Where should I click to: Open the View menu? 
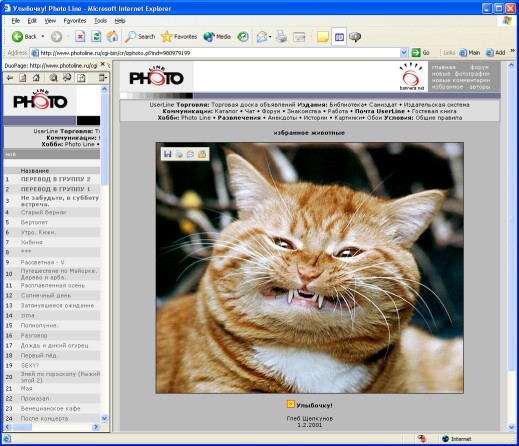pos(50,21)
